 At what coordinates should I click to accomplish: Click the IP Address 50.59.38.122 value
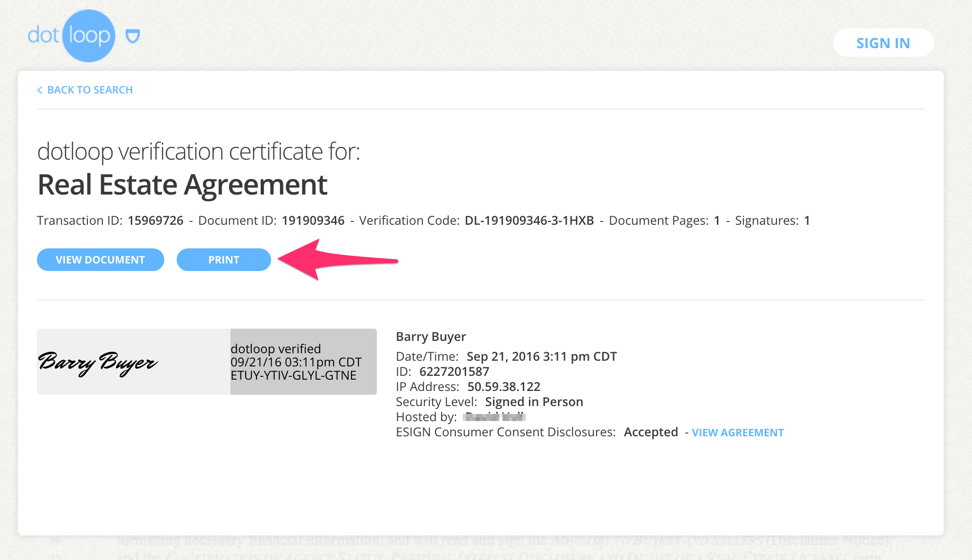point(503,386)
